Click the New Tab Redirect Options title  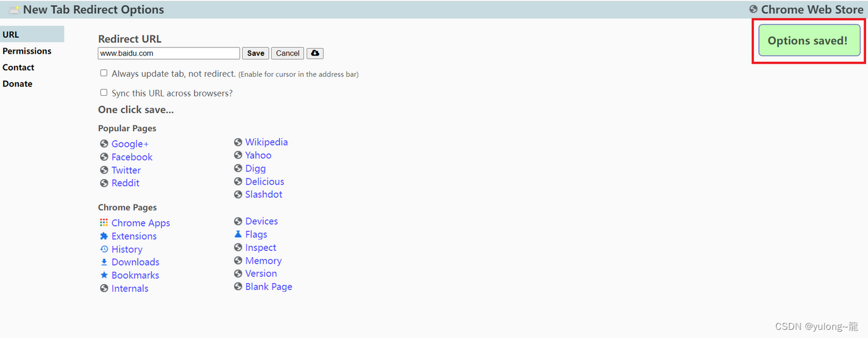[x=93, y=9]
